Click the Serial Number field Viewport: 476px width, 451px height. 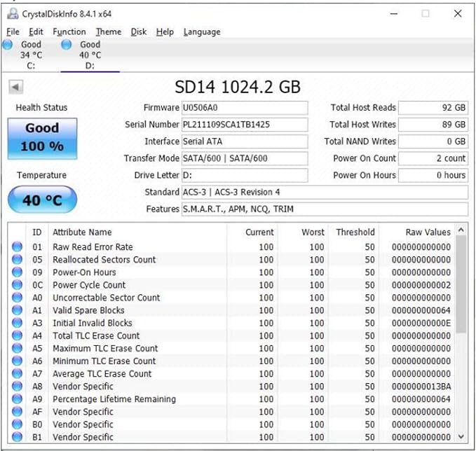click(x=245, y=125)
